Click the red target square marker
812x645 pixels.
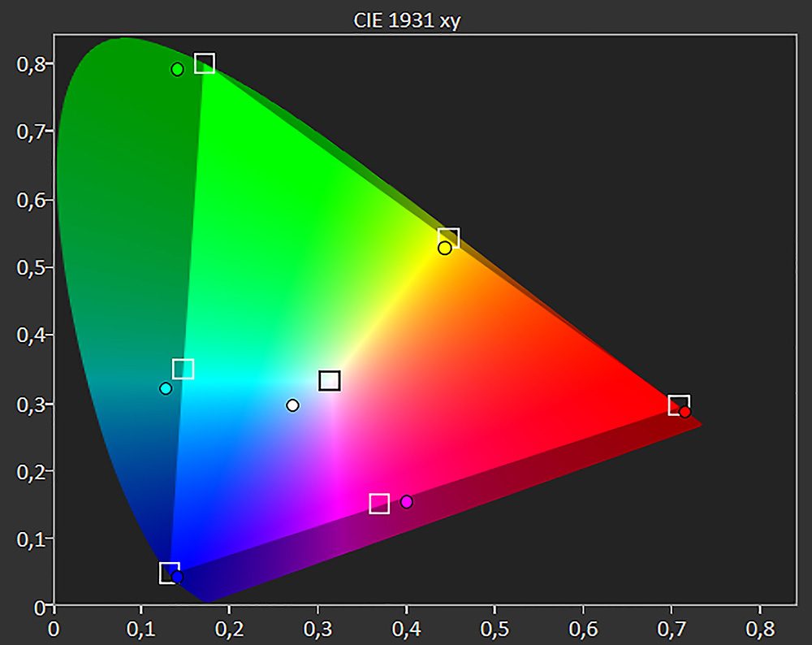click(x=679, y=405)
